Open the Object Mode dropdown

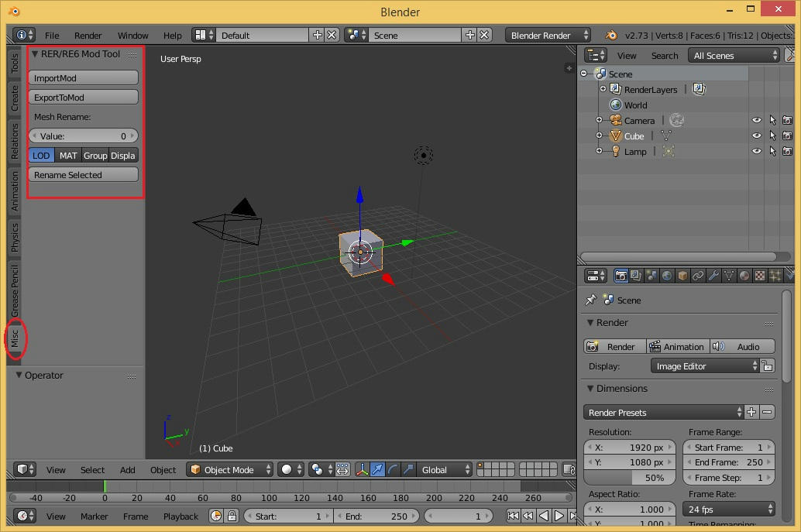230,469
